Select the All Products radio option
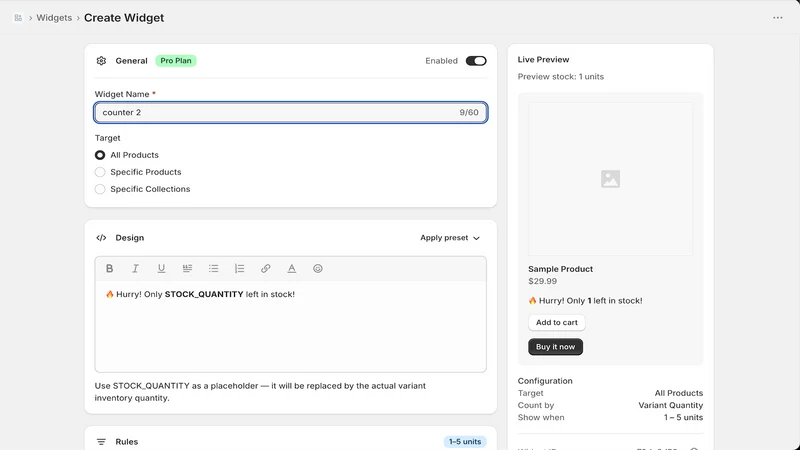Viewport: 800px width, 450px height. (x=100, y=155)
